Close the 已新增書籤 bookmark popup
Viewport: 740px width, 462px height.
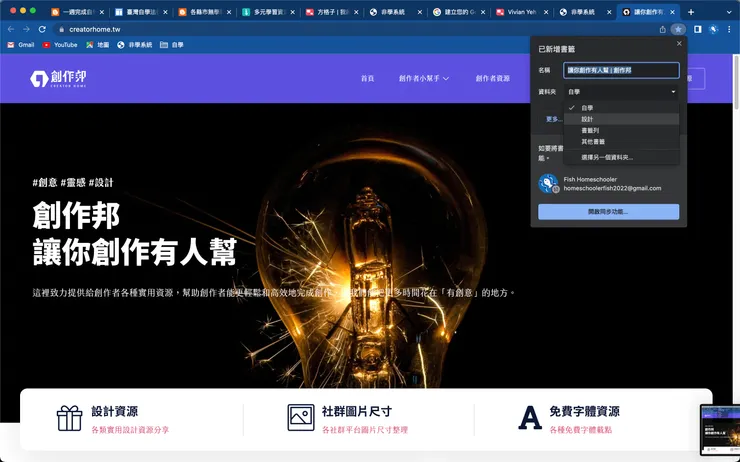pos(679,43)
